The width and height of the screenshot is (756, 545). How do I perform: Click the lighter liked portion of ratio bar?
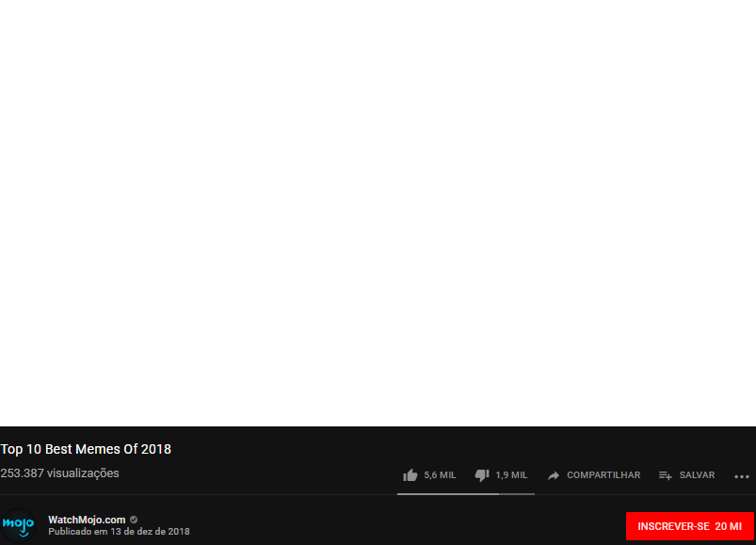(x=448, y=494)
